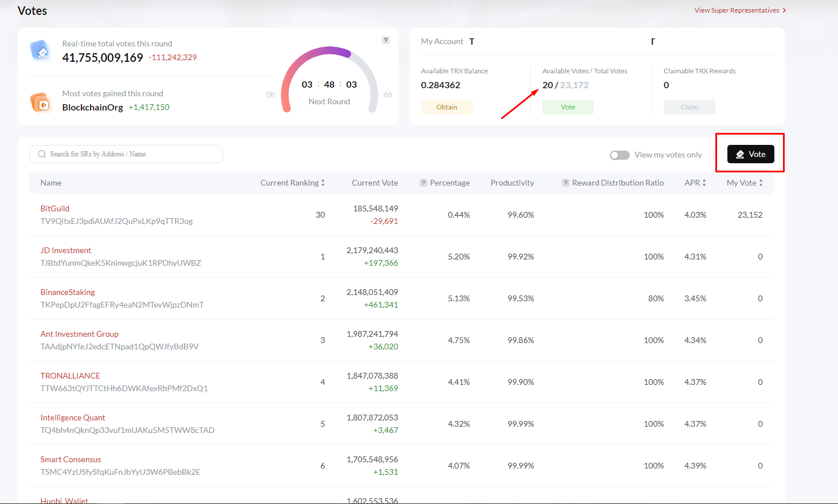The width and height of the screenshot is (838, 504).
Task: Click TRONALLIANCE percentage 4.41%
Action: pyautogui.click(x=459, y=382)
